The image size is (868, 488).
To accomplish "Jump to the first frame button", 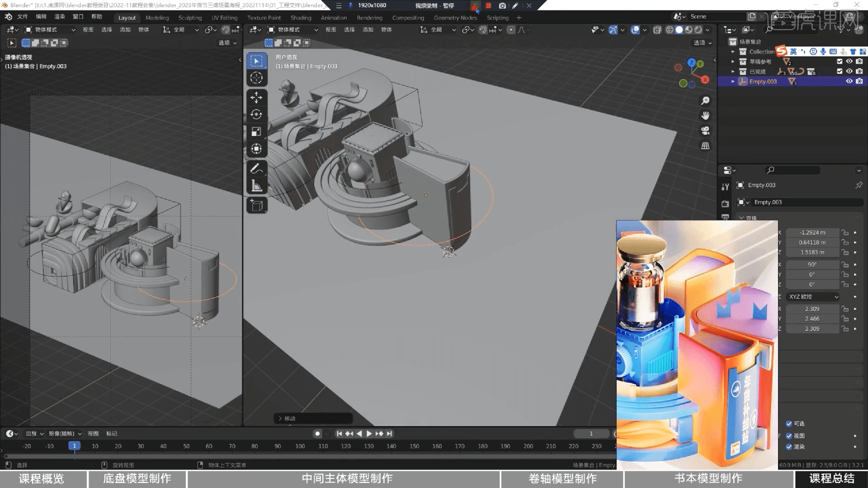I will pyautogui.click(x=339, y=434).
